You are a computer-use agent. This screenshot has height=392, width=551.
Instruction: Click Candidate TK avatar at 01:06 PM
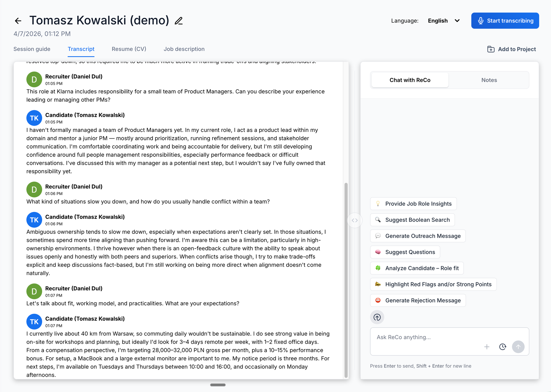pyautogui.click(x=34, y=220)
